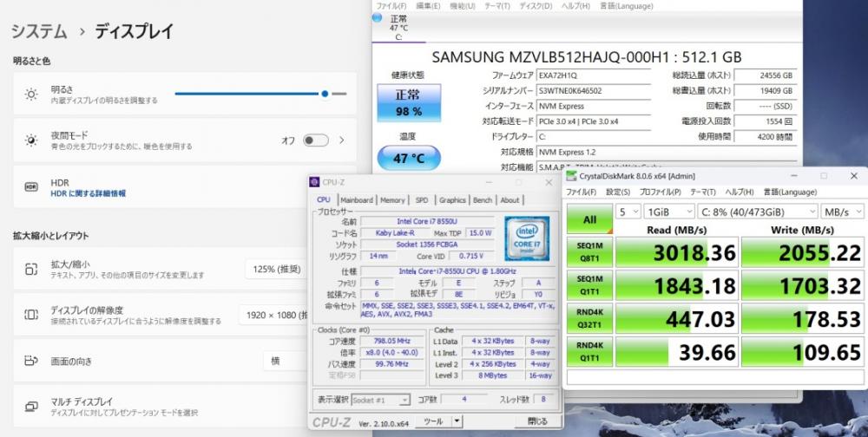Viewport: 868px width, 437px height.
Task: Click the 閉じる button in CPU-Z
Action: (x=537, y=421)
